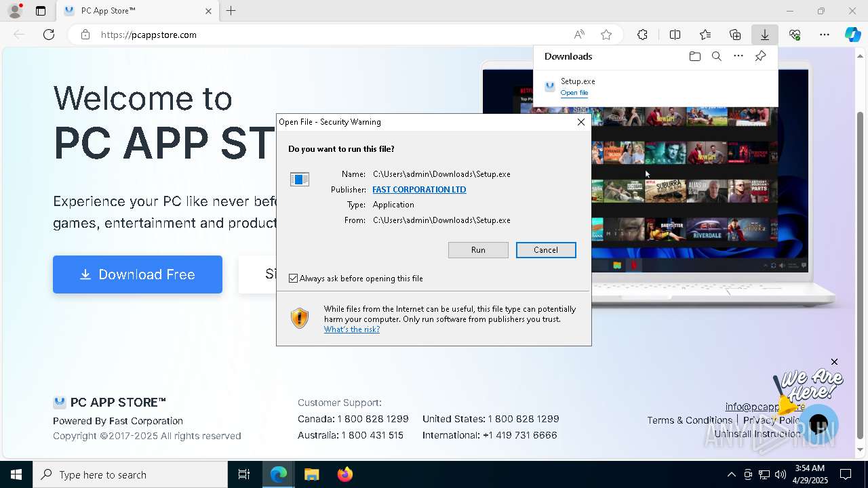
Task: Refresh the current page
Action: (49, 35)
